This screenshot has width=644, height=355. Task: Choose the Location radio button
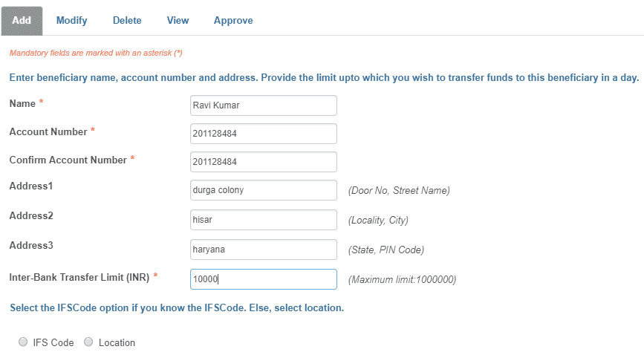tap(88, 342)
